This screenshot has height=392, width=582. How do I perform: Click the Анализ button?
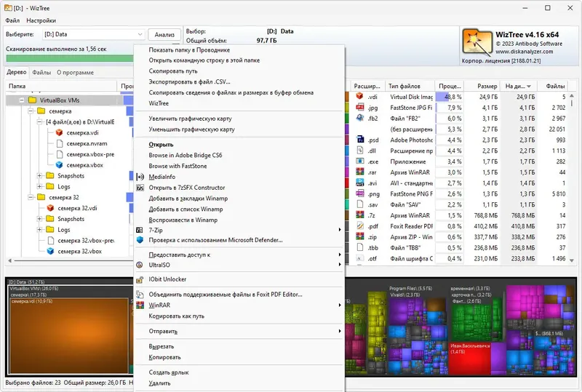164,34
